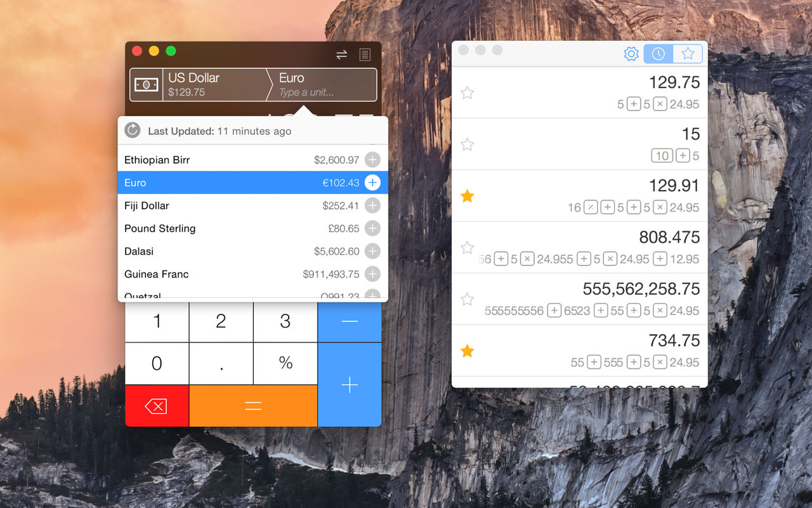Click the blue minus operator key
The width and height of the screenshot is (812, 508).
coord(350,322)
